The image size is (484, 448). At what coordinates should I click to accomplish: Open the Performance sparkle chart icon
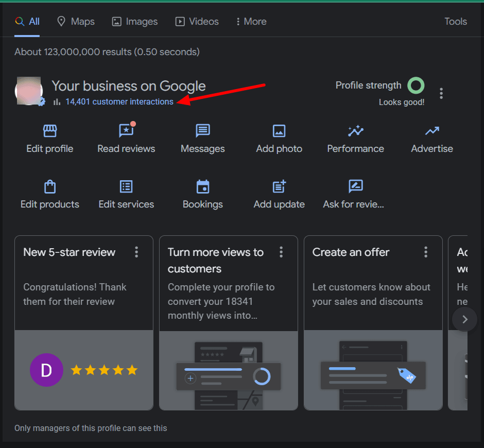[356, 131]
